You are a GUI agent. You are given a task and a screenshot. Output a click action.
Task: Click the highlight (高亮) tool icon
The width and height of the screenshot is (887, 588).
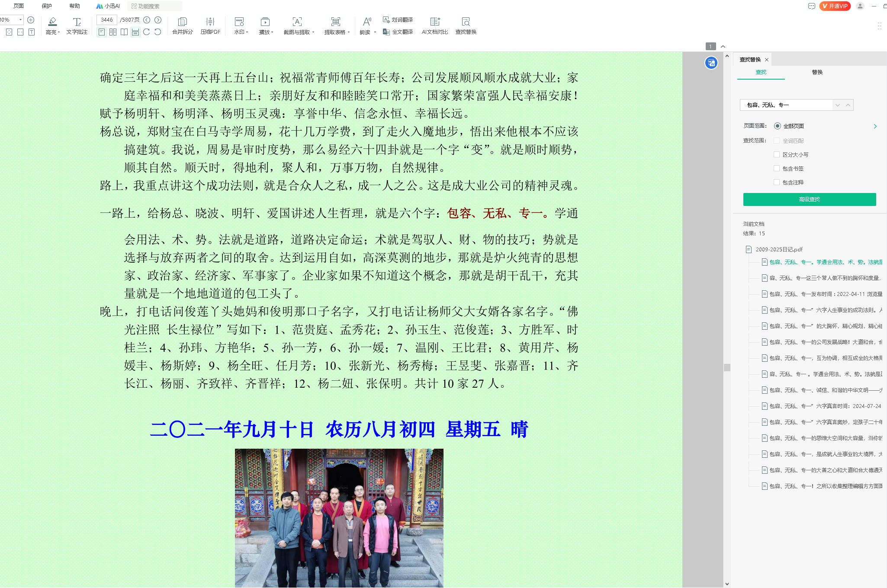coord(52,22)
